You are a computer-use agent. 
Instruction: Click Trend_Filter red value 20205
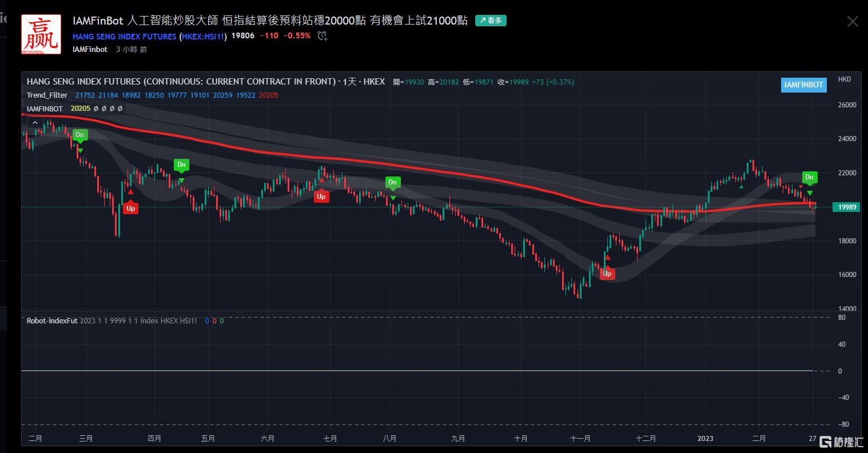click(x=268, y=95)
